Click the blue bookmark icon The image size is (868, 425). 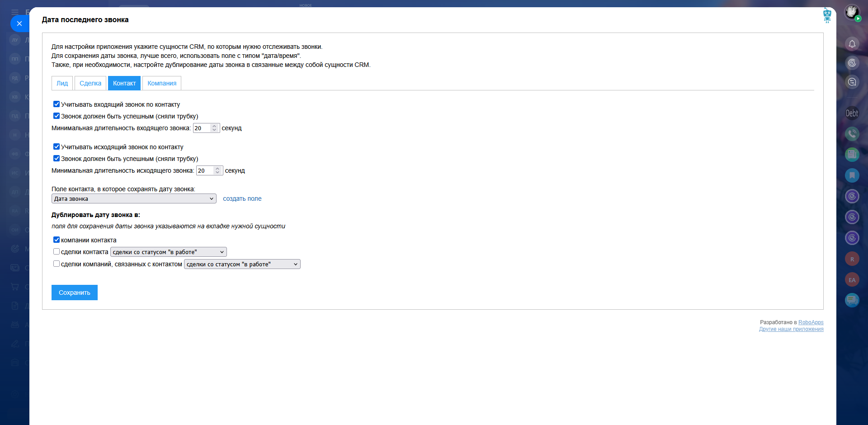click(x=852, y=175)
